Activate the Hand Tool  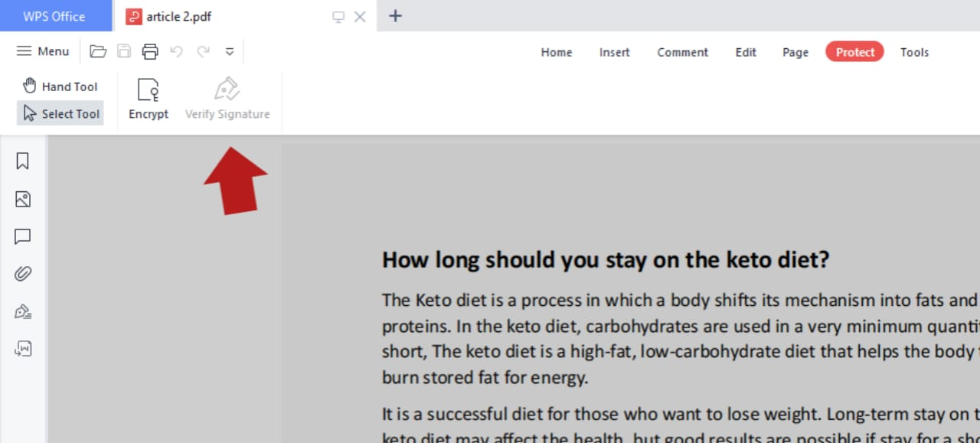60,86
